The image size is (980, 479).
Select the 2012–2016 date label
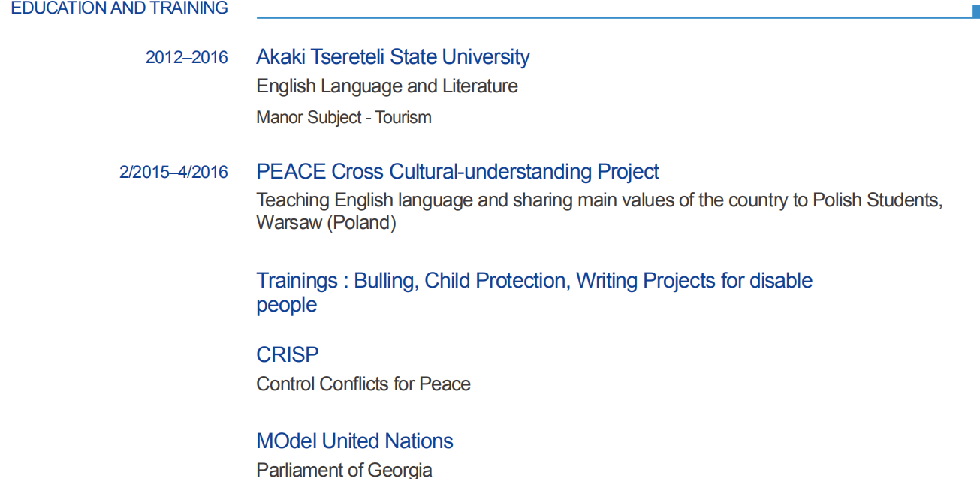tap(187, 58)
